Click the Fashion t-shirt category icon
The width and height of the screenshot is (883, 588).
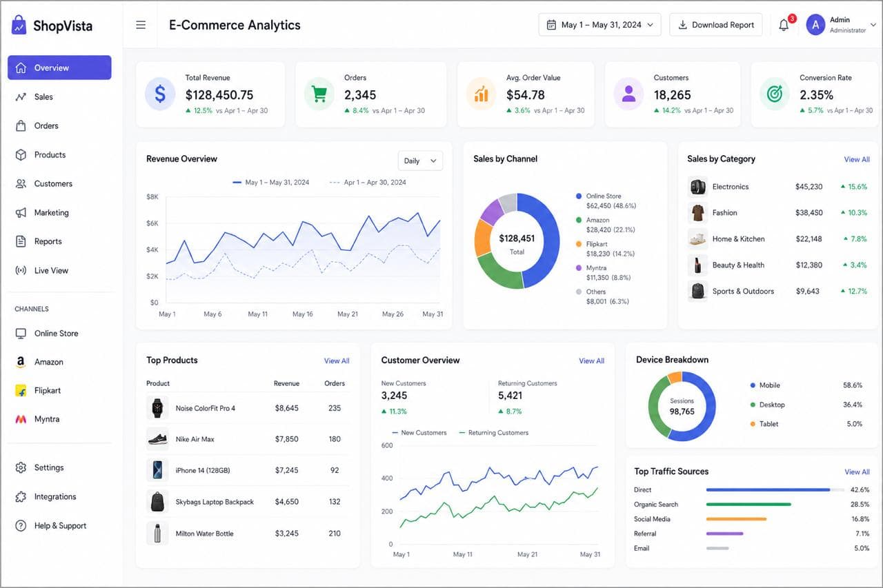[x=697, y=212]
